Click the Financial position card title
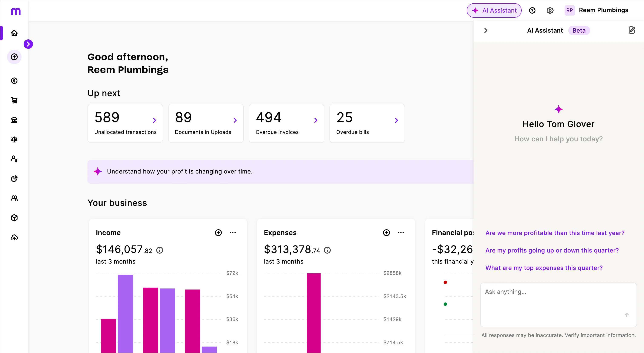 452,233
